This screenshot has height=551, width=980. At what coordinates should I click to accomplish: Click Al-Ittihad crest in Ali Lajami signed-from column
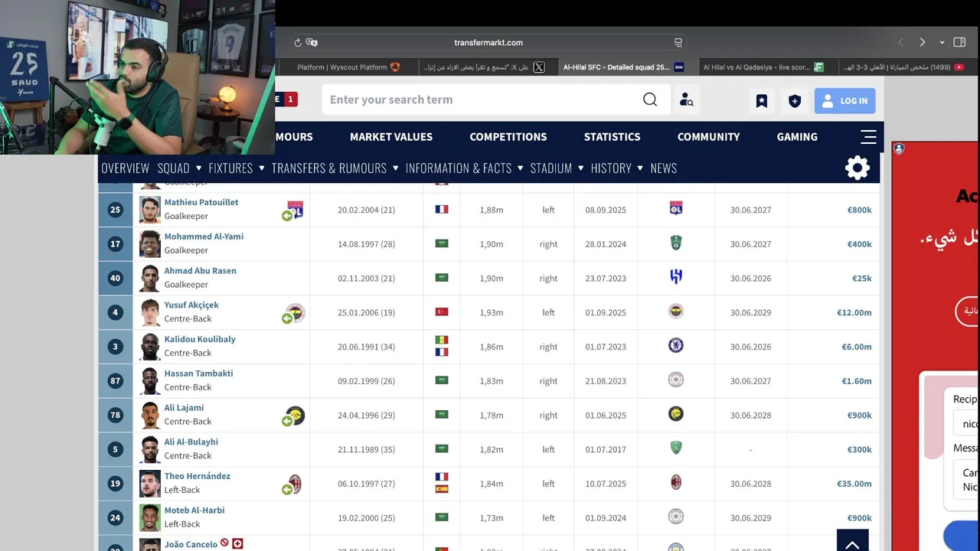[675, 414]
